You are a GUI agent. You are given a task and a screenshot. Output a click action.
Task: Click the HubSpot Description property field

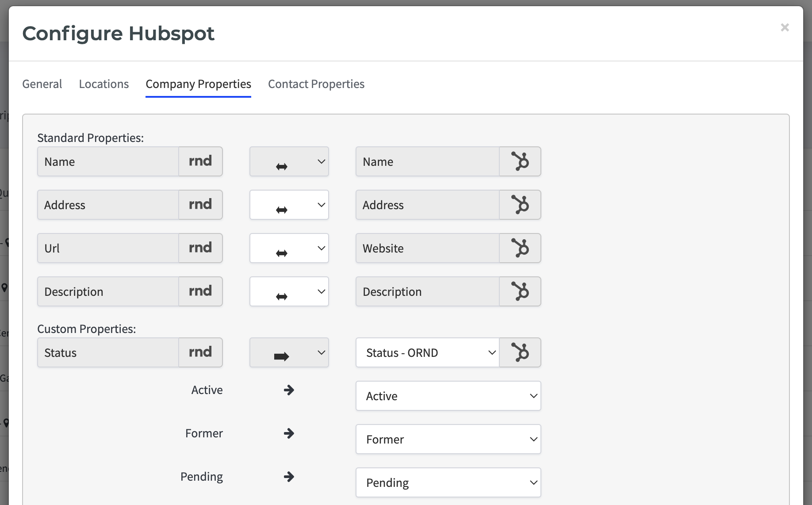[x=428, y=291]
